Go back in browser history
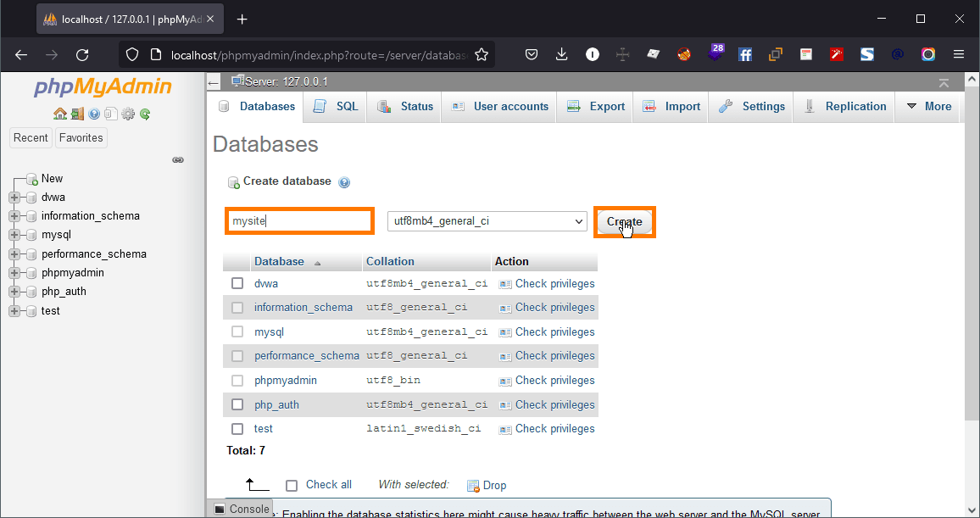Screen dimensions: 980x518 [21, 55]
